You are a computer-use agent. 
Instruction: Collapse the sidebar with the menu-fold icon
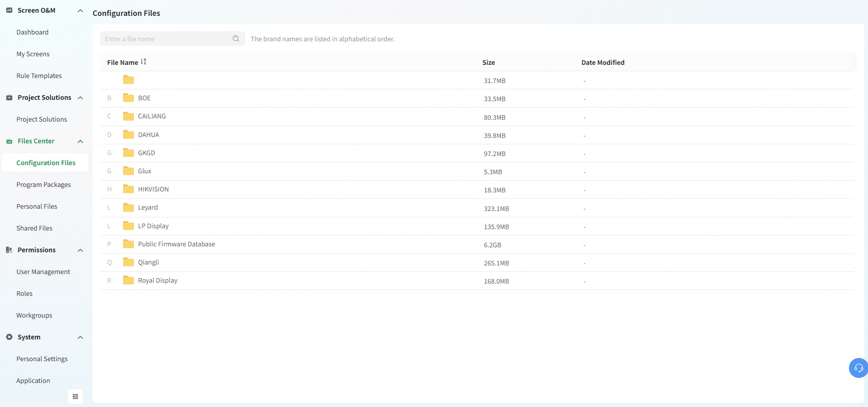point(75,397)
